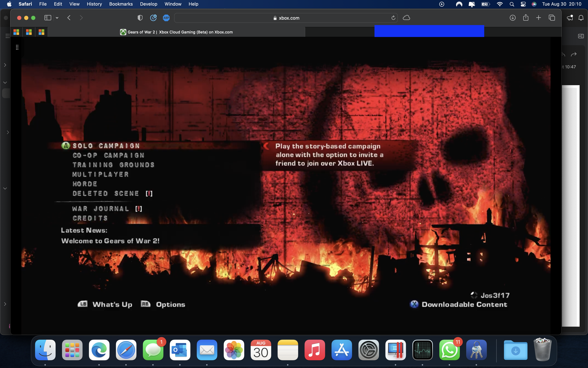Image resolution: width=588 pixels, height=368 pixels.
Task: Collapse the second chevron in background sidebar
Action: 5,83
